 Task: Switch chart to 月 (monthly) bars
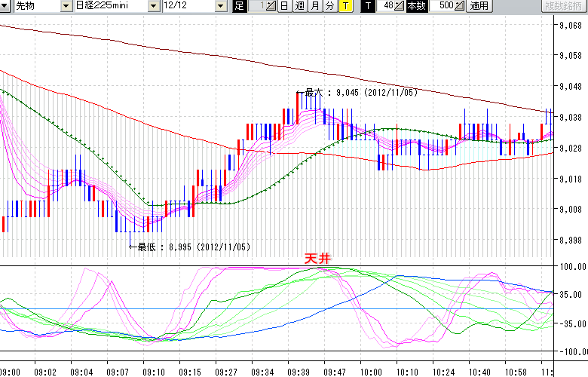click(x=314, y=6)
